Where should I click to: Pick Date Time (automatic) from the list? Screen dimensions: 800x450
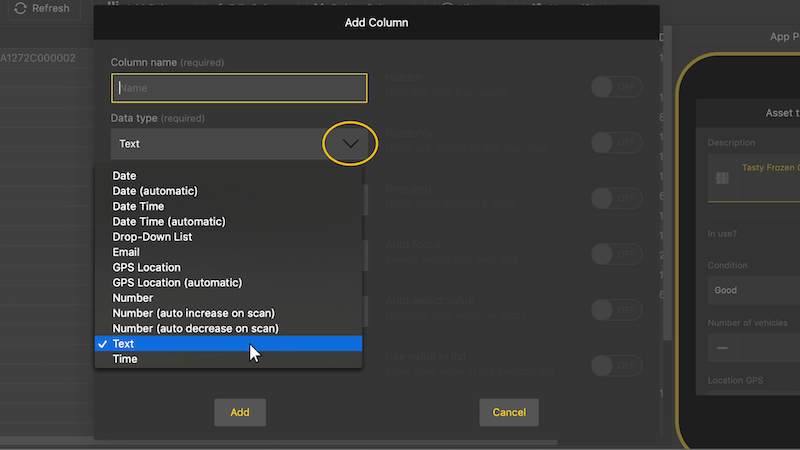[169, 221]
